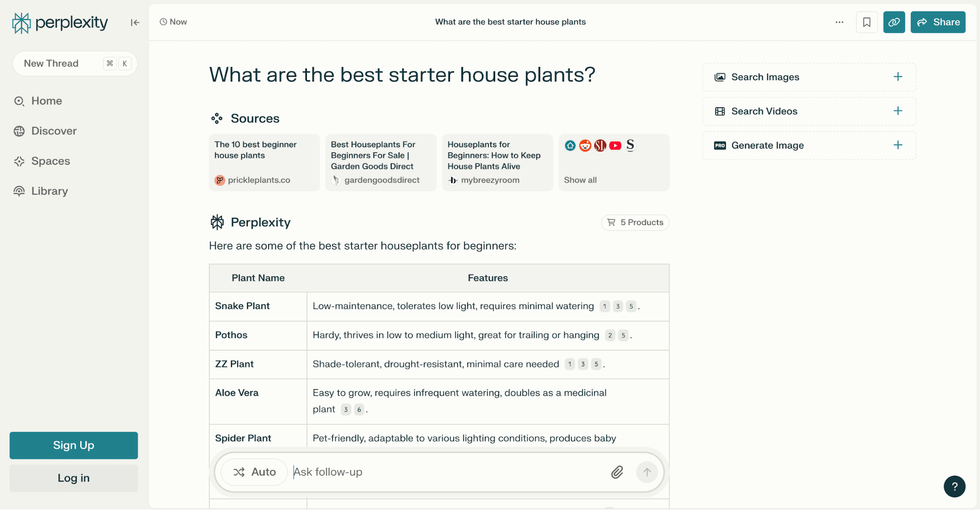Click the thread title in top bar
Image resolution: width=980 pixels, height=510 pixels.
pos(510,22)
